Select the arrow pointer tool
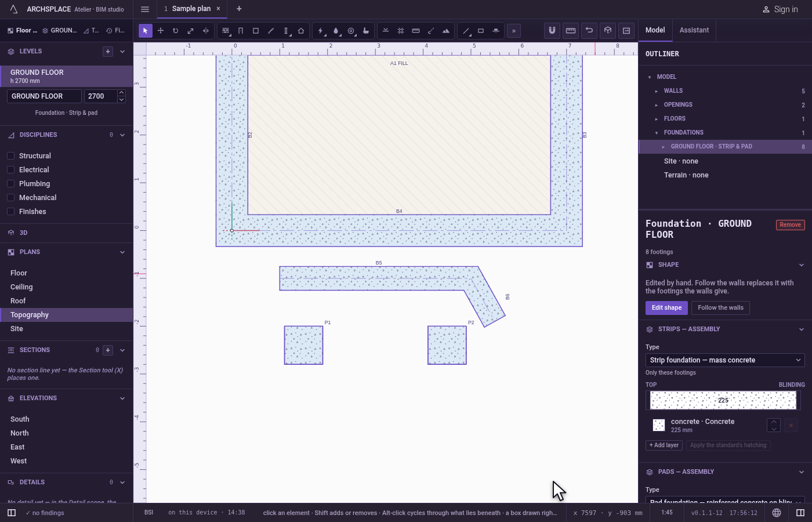This screenshot has width=812, height=522. pyautogui.click(x=146, y=31)
